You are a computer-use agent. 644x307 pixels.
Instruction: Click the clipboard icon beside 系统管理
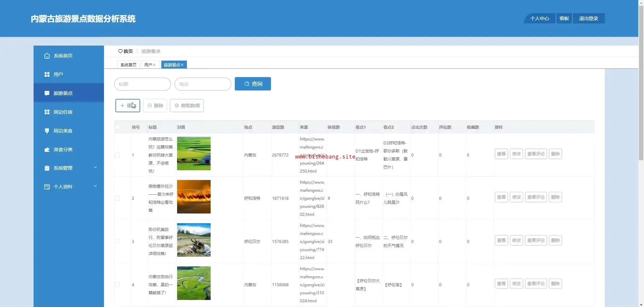click(x=47, y=168)
